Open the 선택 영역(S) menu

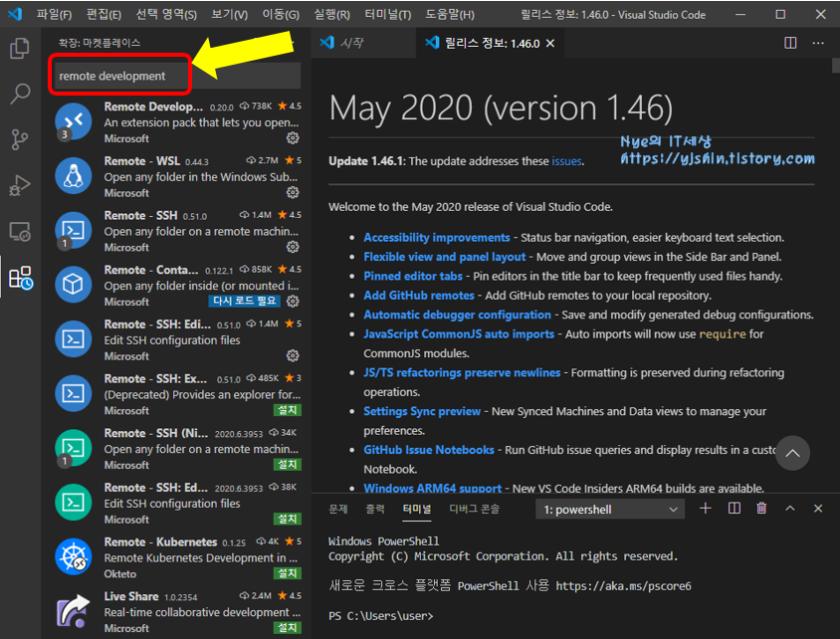[x=166, y=15]
